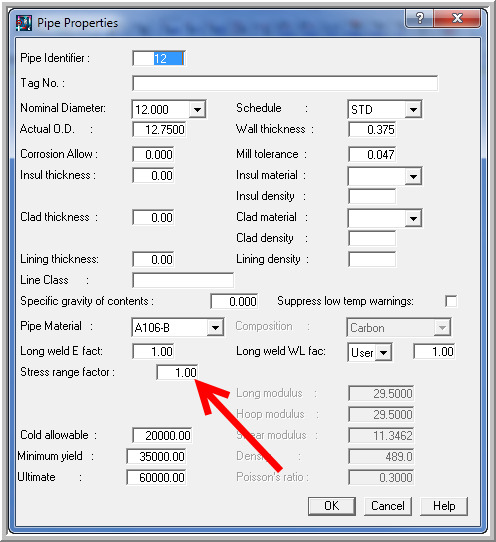This screenshot has height=542, width=496.
Task: Click the Help button
Action: [444, 506]
